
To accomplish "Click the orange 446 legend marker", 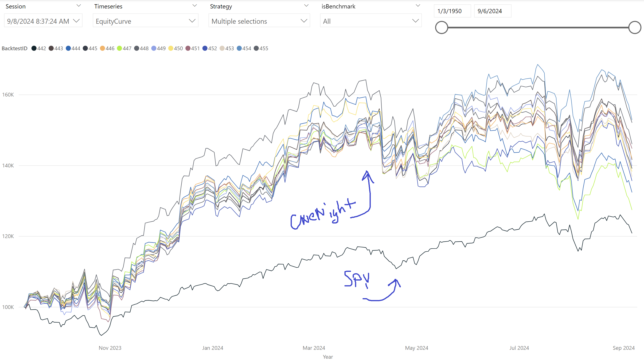I will 102,48.
